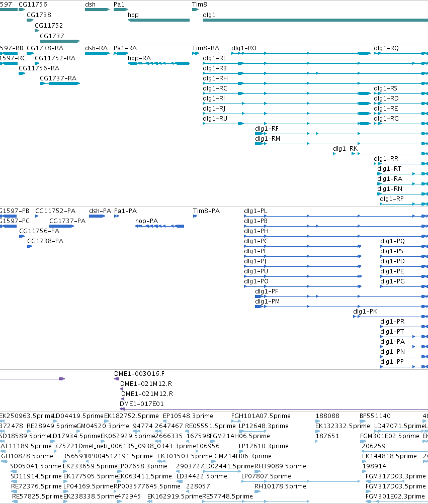Select the dlg1-RQ transcript label
The width and height of the screenshot is (428, 504).
point(386,48)
